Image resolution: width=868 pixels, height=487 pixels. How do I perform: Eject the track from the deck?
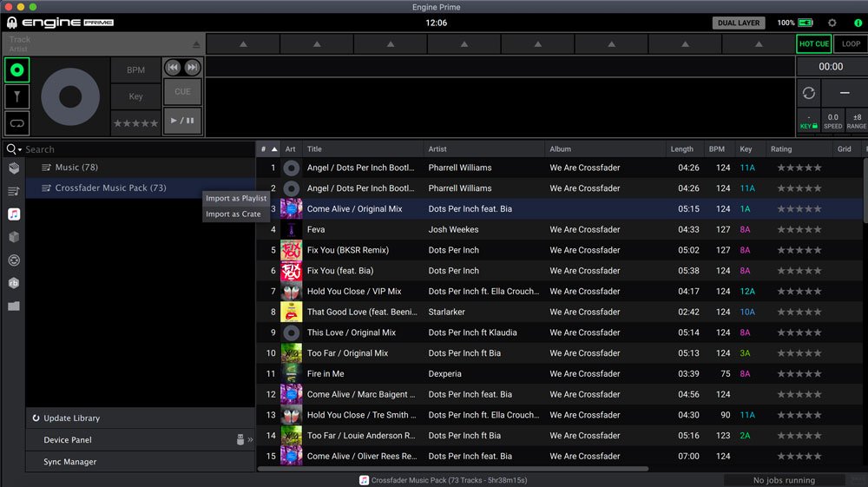(x=196, y=43)
